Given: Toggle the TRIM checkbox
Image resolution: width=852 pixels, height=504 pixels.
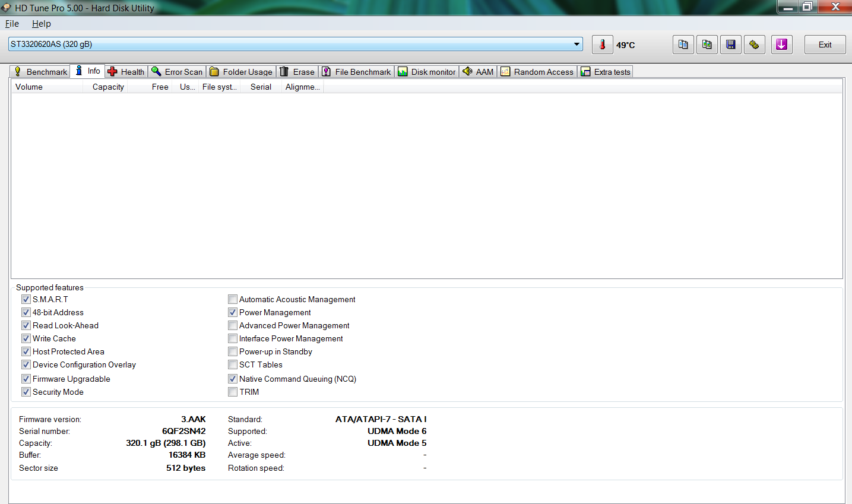Looking at the screenshot, I should point(233,392).
